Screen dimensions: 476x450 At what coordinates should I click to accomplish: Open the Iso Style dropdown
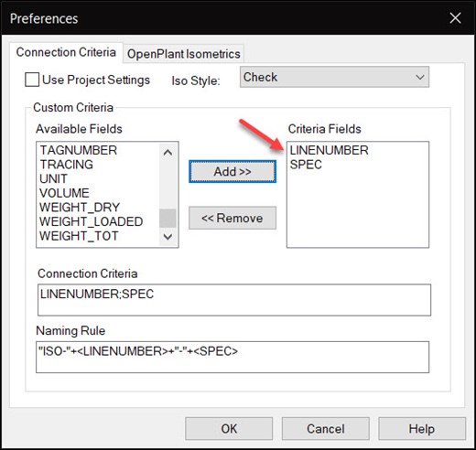click(x=334, y=77)
